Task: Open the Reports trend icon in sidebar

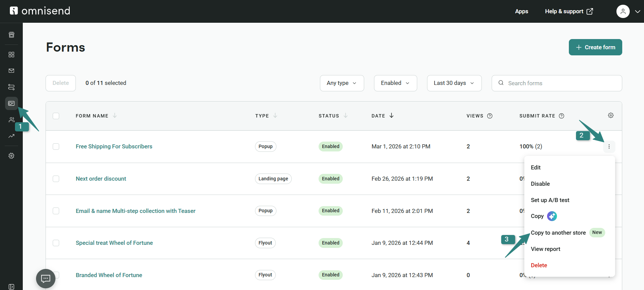Action: [11, 136]
